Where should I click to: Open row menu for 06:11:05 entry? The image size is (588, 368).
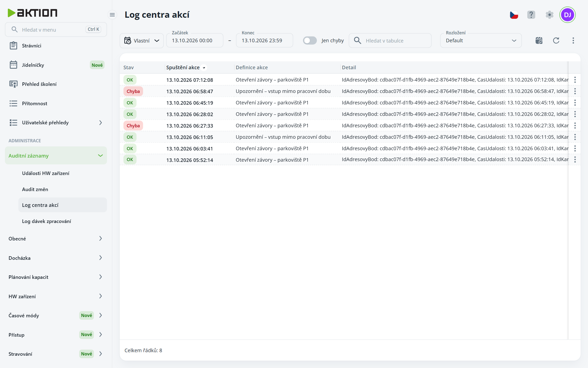point(575,137)
